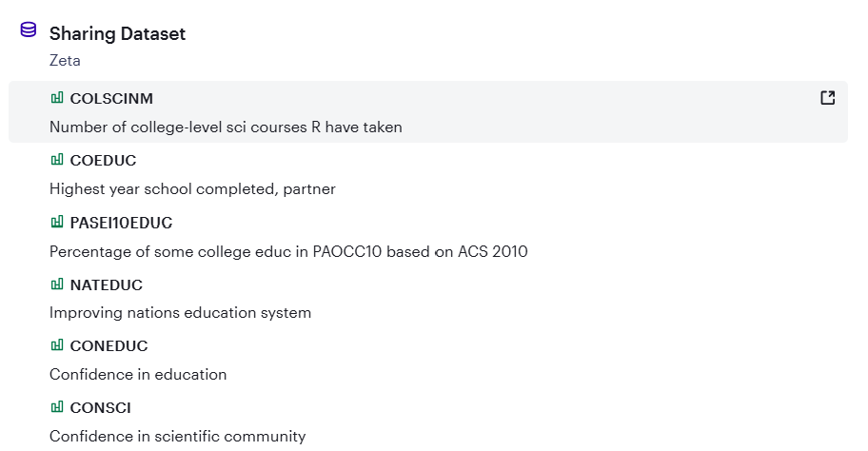Viewport: 868px width, 451px height.
Task: Click 'Highest year school completed, partner' description
Action: pos(192,188)
